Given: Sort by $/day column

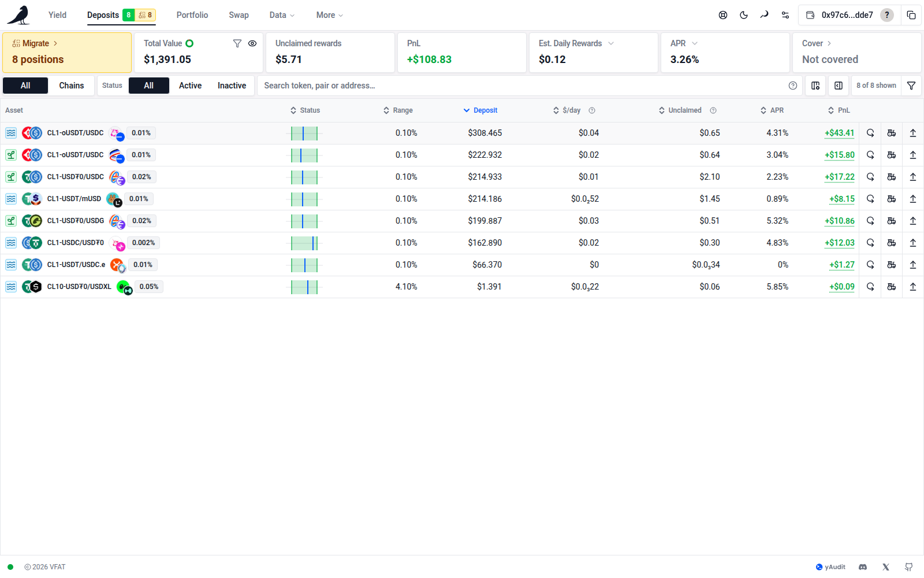Looking at the screenshot, I should tap(567, 110).
